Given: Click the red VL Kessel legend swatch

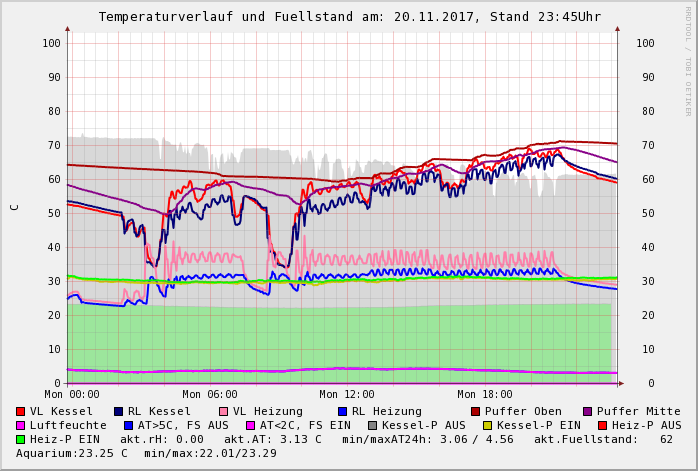Looking at the screenshot, I should coord(21,411).
